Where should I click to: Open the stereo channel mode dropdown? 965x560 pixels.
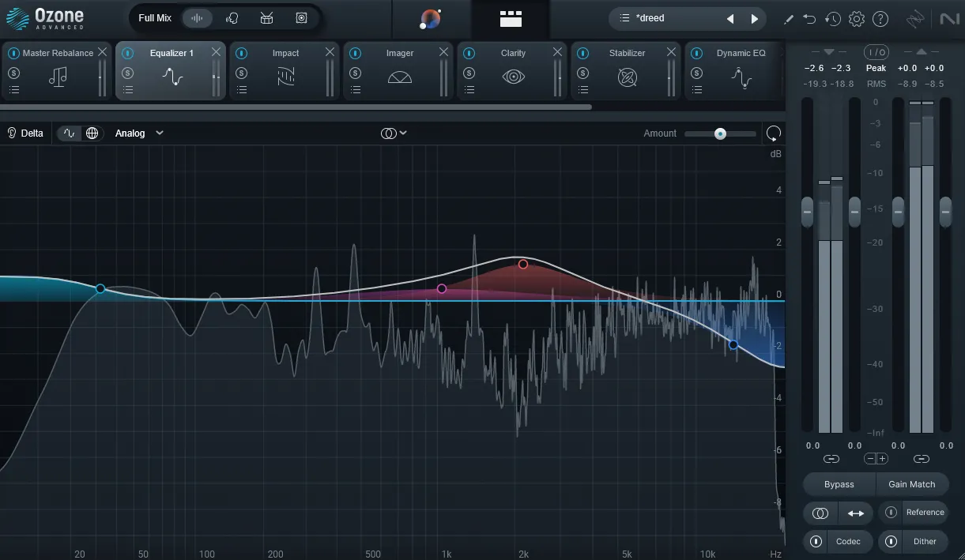point(394,133)
